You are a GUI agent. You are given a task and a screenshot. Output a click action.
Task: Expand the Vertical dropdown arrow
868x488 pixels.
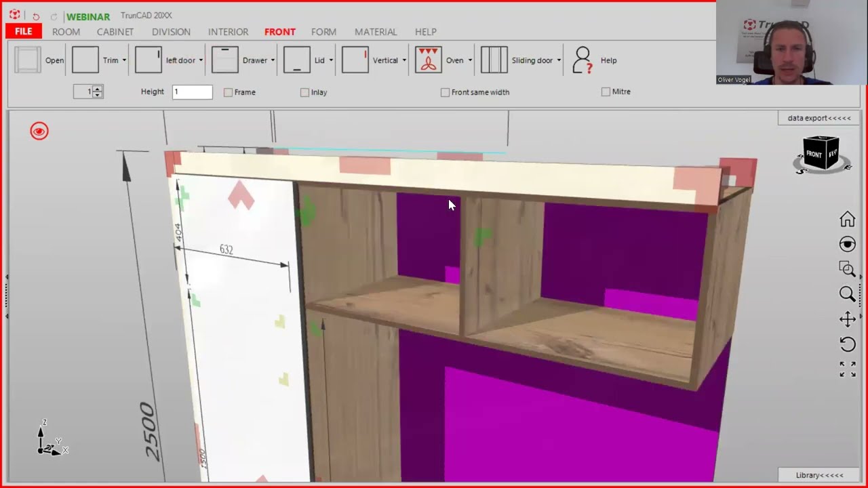point(404,60)
